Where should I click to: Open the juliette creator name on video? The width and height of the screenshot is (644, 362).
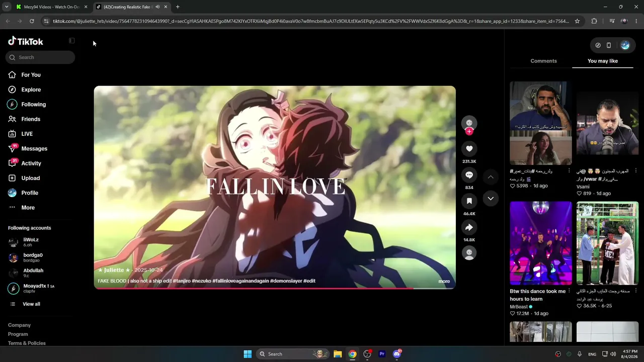pyautogui.click(x=114, y=270)
